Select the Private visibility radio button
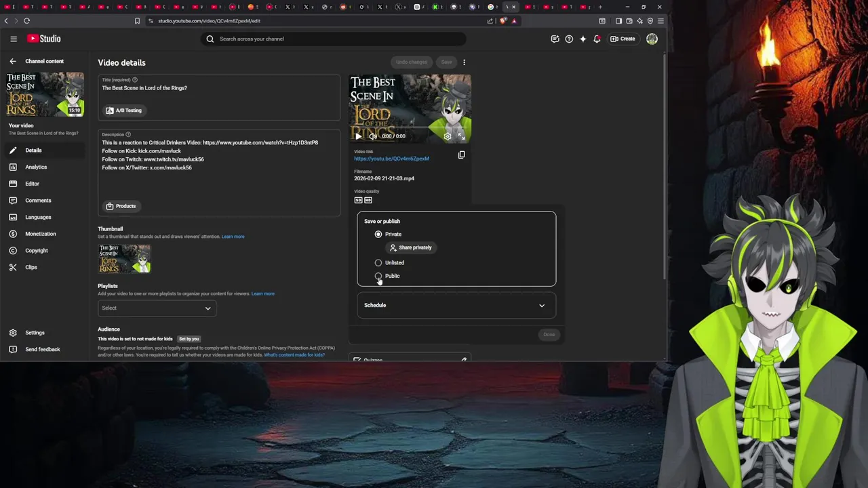Screen dimensions: 868x488 [x=378, y=234]
